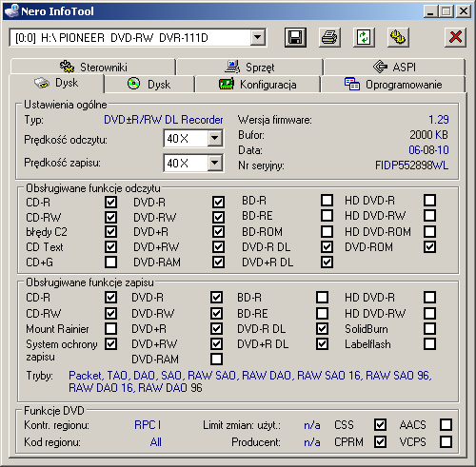Minimize the Nero InfoTool window
Image resolution: width=476 pixels, height=467 pixels.
[430, 11]
